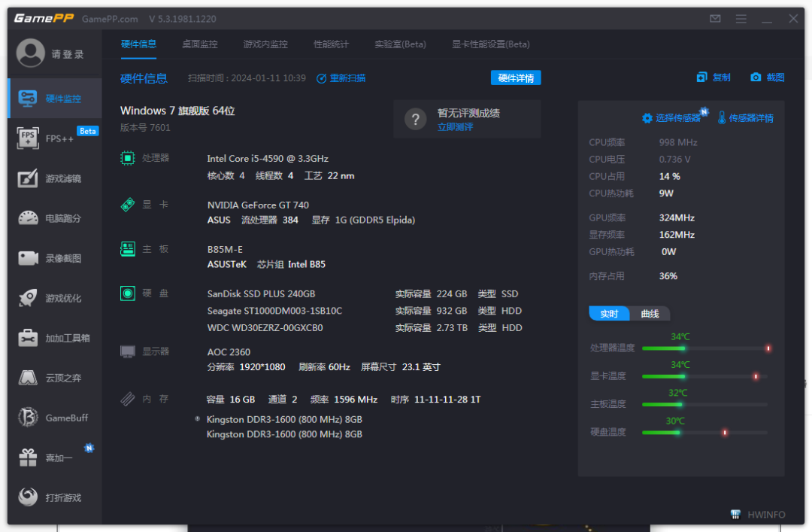Click the 截图 screenshot camera icon
Viewport: 812px width, 532px height.
pos(756,78)
